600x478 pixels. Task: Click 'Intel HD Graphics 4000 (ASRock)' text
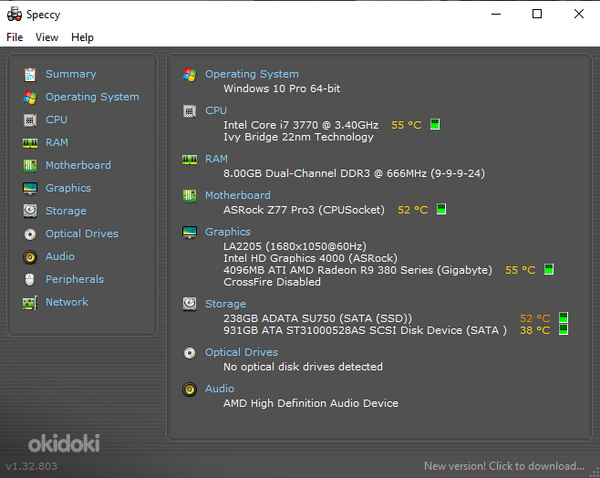point(310,258)
